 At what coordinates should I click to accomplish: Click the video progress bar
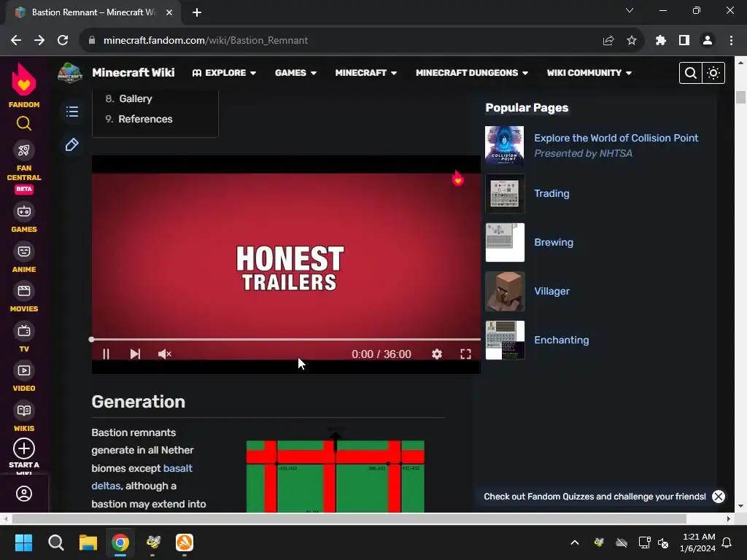click(286, 340)
